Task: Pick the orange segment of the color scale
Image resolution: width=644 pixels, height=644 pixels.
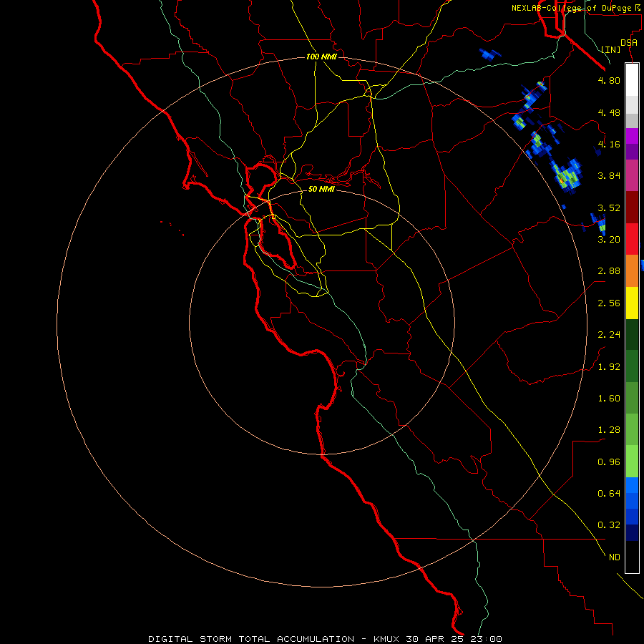Action: [x=632, y=271]
